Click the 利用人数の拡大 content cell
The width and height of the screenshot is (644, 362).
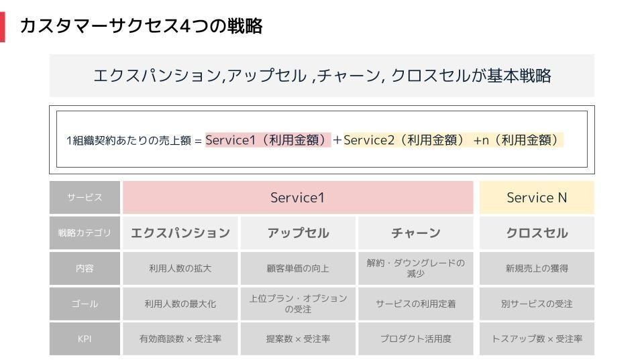tap(180, 268)
